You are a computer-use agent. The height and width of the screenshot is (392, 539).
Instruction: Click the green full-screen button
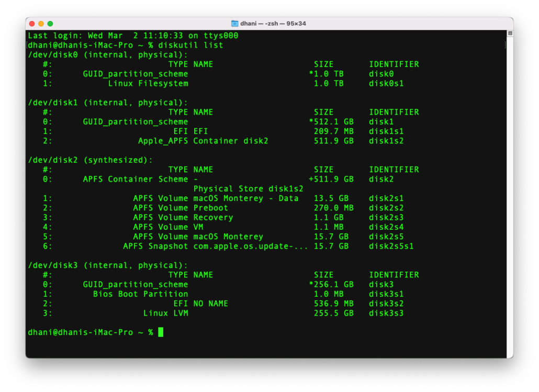(50, 23)
